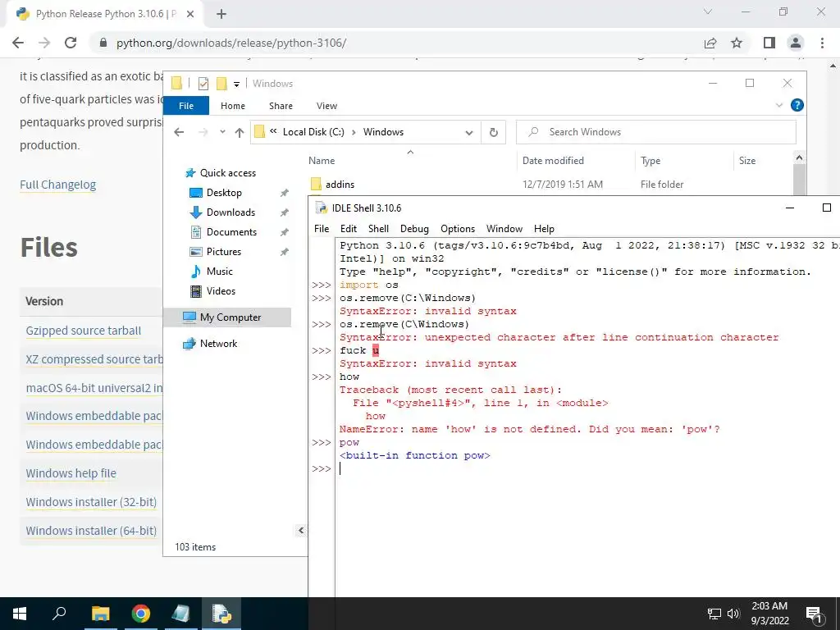The height and width of the screenshot is (630, 840).
Task: Select the addins folder
Action: (340, 185)
